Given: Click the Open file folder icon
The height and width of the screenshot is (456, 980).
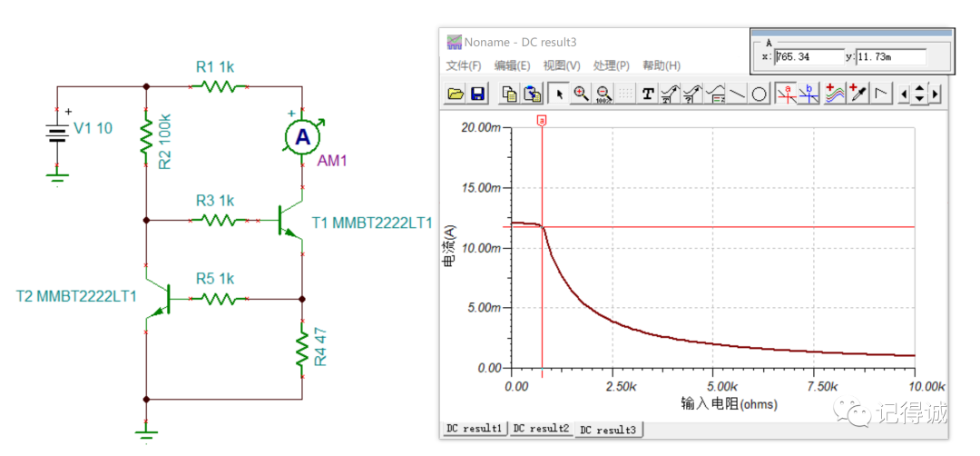Looking at the screenshot, I should click(456, 94).
